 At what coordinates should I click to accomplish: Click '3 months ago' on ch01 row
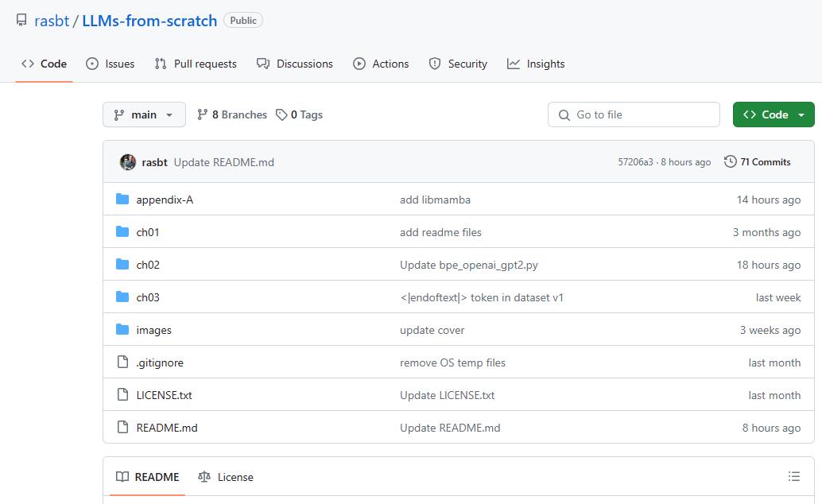click(x=766, y=232)
